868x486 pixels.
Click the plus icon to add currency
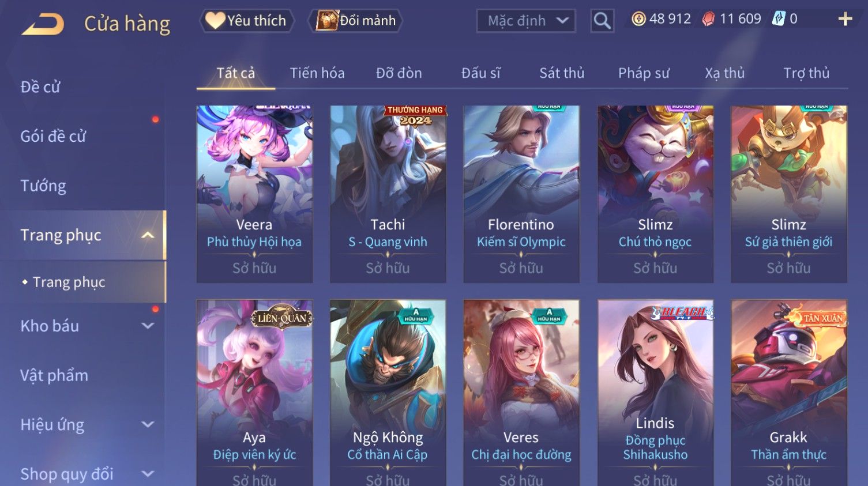click(x=845, y=19)
